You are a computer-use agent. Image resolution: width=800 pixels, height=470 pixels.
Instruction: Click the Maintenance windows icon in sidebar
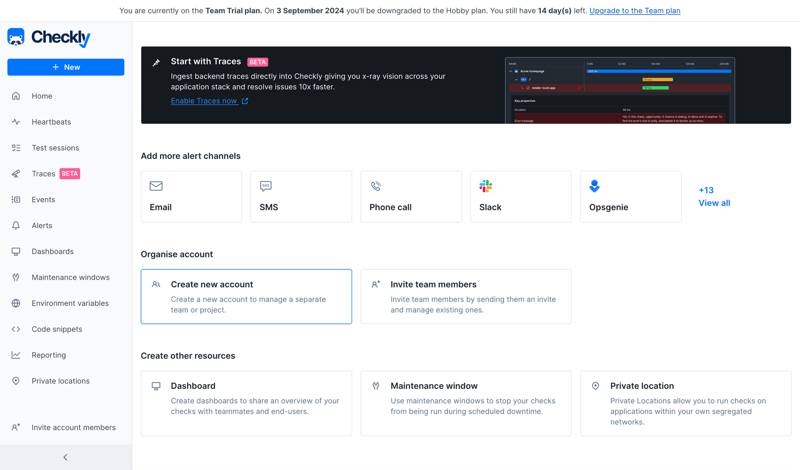click(16, 277)
